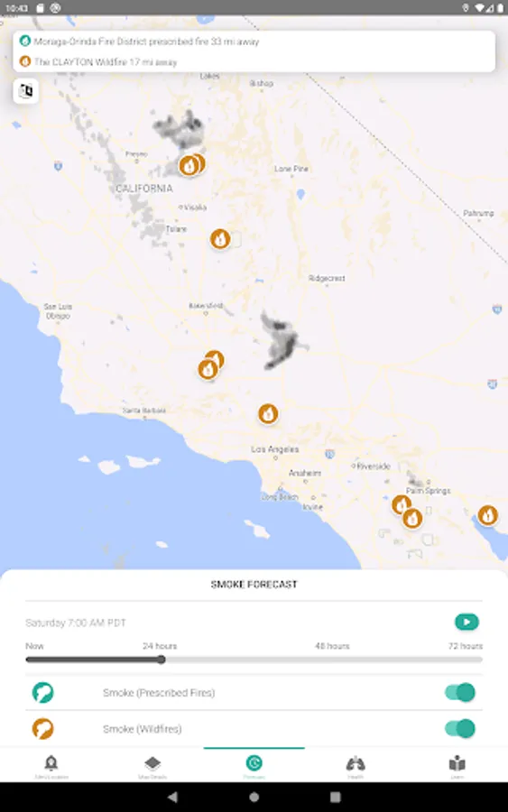Image resolution: width=508 pixels, height=812 pixels.
Task: Tap the Android back navigation button
Action: (173, 797)
